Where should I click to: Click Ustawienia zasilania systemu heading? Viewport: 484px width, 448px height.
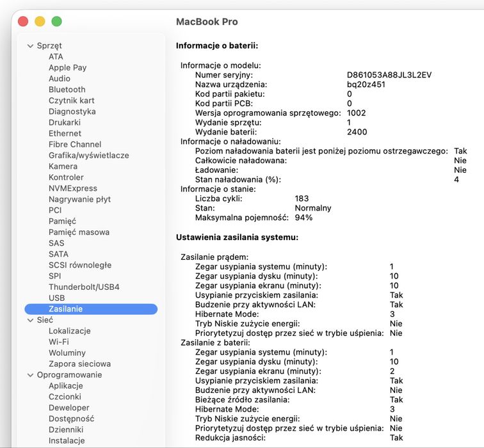pos(237,237)
